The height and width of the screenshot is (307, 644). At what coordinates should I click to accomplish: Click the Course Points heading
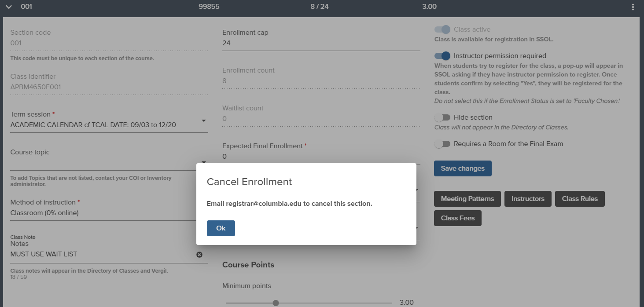[248, 265]
